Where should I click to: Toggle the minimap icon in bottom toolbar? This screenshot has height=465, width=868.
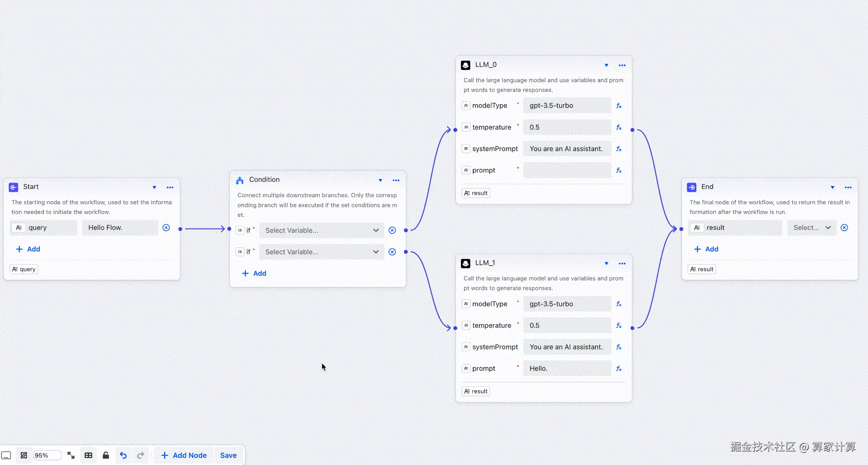click(6, 455)
